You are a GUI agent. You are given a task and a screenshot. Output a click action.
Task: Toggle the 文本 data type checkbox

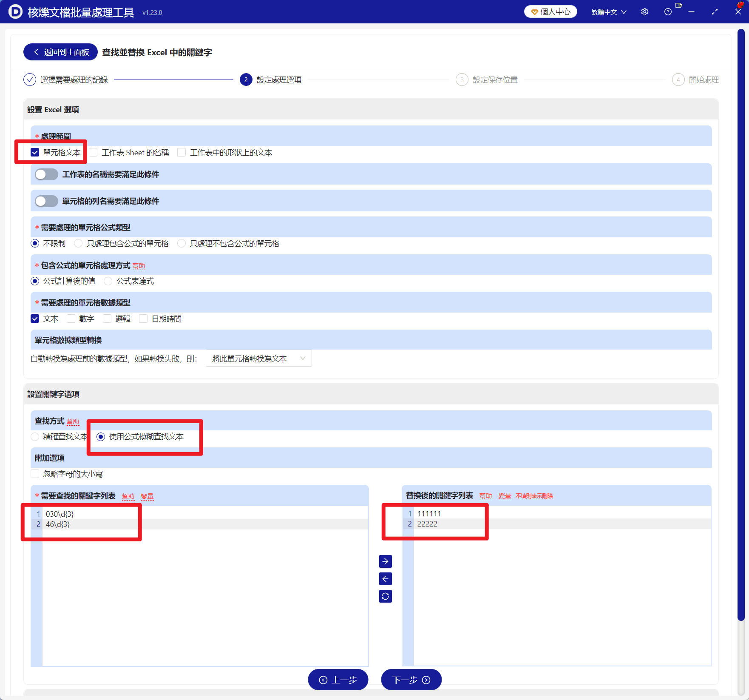(x=35, y=319)
